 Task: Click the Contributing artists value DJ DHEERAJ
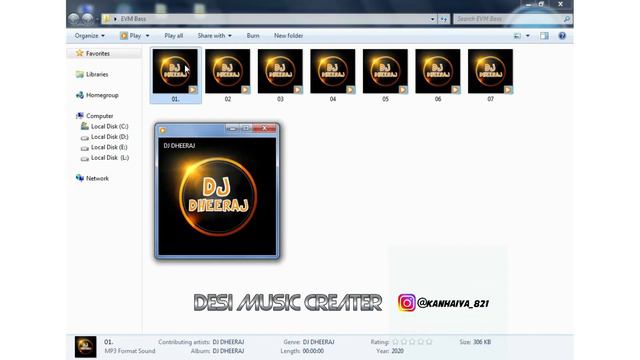pos(228,342)
